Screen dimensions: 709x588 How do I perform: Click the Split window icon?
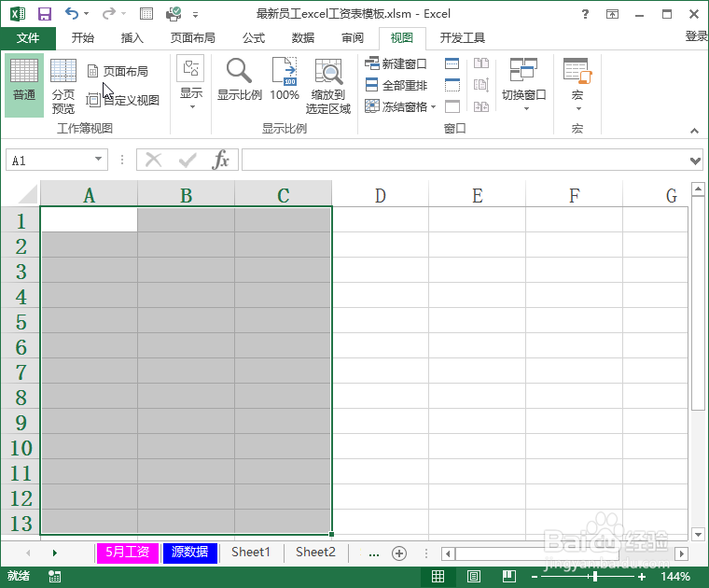452,63
